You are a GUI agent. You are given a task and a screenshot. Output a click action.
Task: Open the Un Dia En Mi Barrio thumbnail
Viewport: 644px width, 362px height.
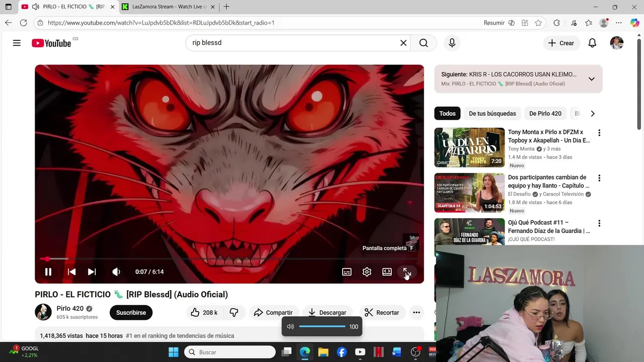[x=469, y=147]
